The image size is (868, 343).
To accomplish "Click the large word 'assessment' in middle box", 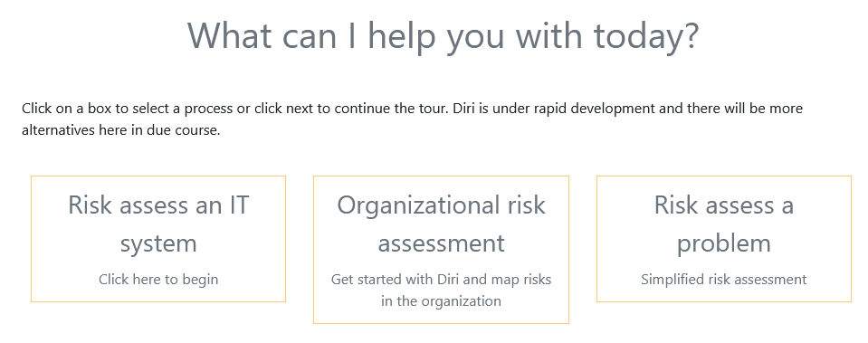I will tap(441, 243).
